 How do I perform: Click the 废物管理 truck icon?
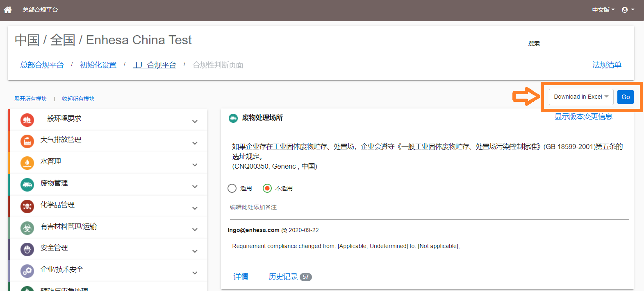27,185
